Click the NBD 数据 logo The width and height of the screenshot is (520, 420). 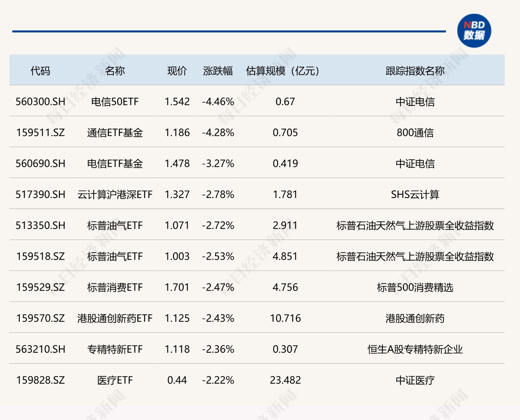pyautogui.click(x=475, y=30)
